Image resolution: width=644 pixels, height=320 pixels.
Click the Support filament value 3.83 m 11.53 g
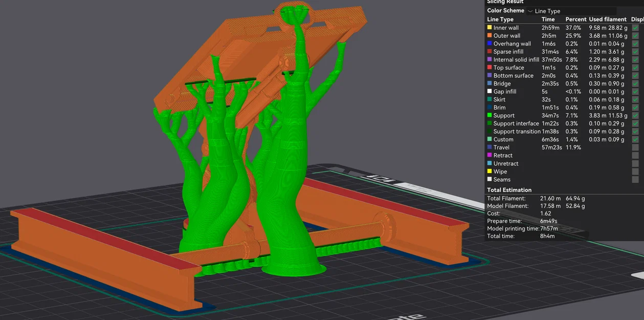(608, 116)
